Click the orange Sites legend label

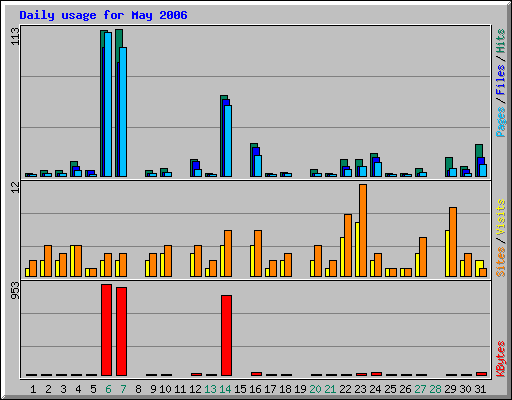tap(501, 262)
